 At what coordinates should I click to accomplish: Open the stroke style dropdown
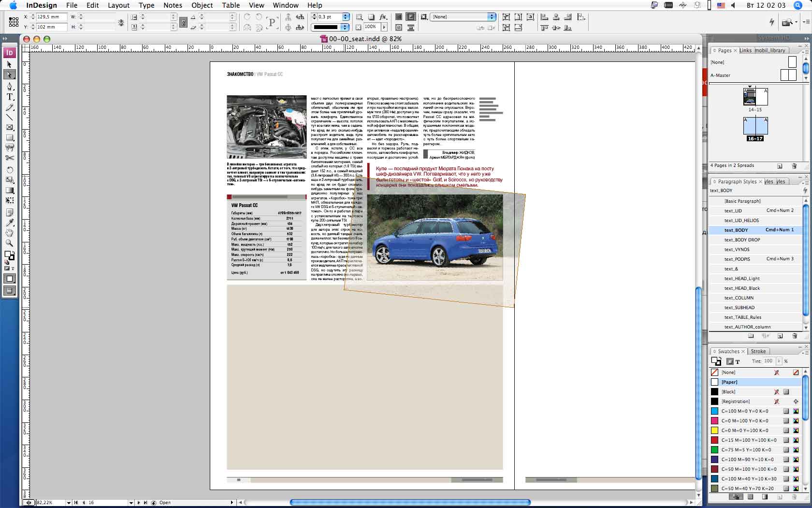tap(346, 27)
